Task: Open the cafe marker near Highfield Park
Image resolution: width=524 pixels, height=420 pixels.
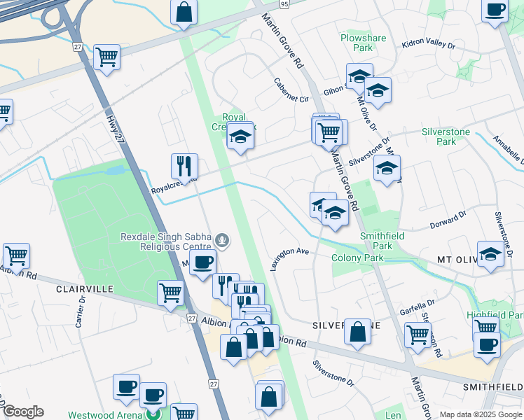Action: point(488,346)
